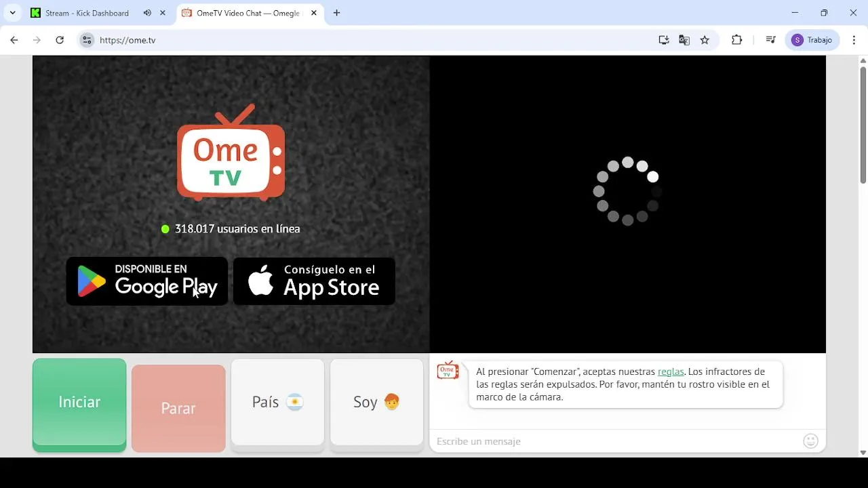The height and width of the screenshot is (488, 868).
Task: Restore down the browser window
Action: [824, 13]
